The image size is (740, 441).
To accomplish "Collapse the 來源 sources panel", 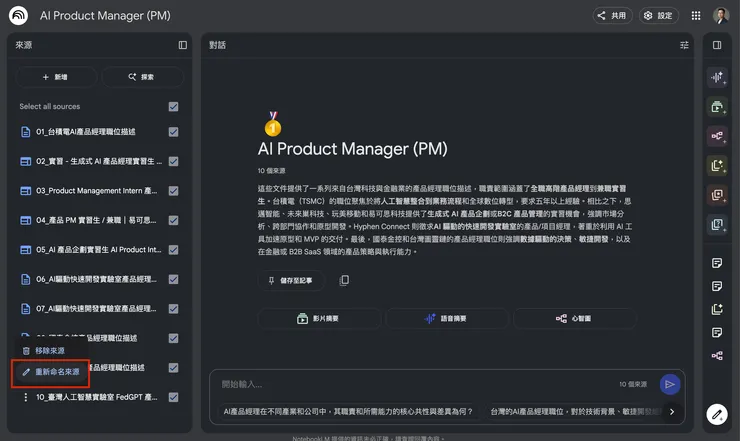I will tap(183, 45).
